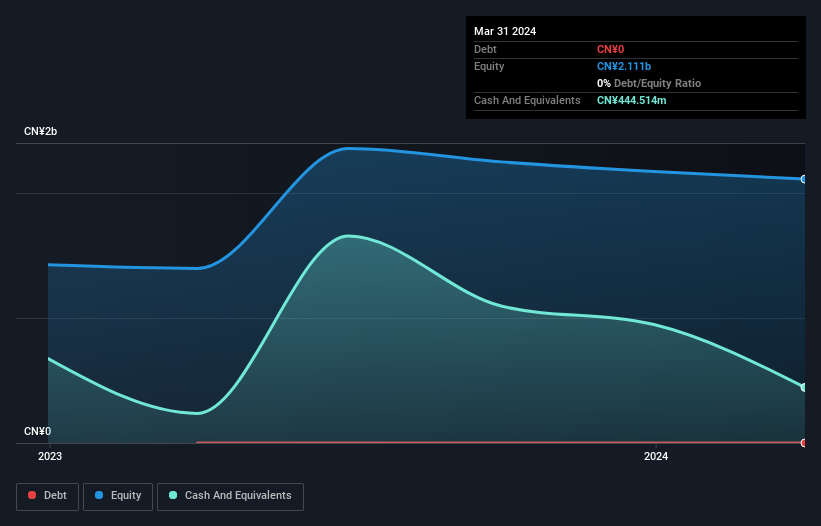Image resolution: width=821 pixels, height=526 pixels.
Task: Click the 0% Debt/Equity Ratio text
Action: (649, 83)
